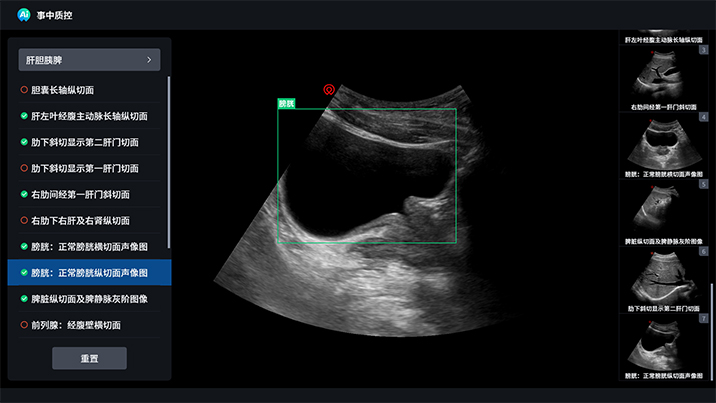Screen dimensions: 716x403
Task: Click green check icon beside 膀胱：正常膀胱横切面声像图
Action: click(24, 246)
